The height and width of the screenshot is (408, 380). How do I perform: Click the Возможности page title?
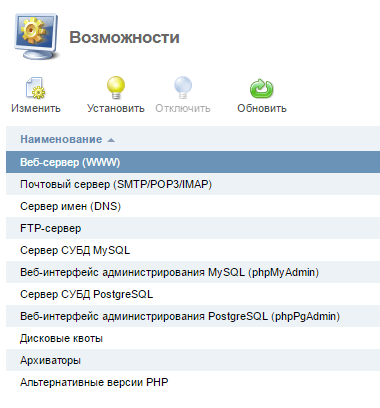[124, 37]
